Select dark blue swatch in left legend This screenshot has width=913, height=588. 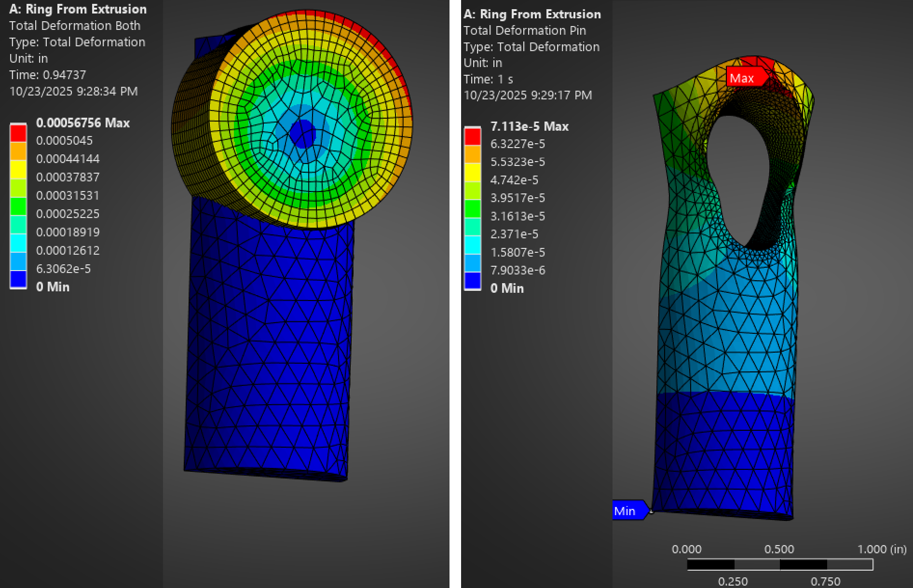pyautogui.click(x=18, y=279)
